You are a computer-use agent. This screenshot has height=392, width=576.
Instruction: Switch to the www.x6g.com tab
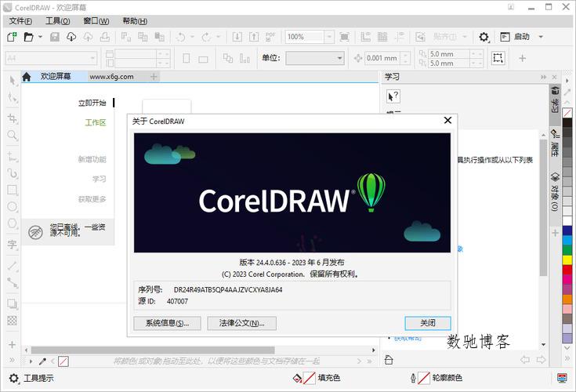coord(111,77)
